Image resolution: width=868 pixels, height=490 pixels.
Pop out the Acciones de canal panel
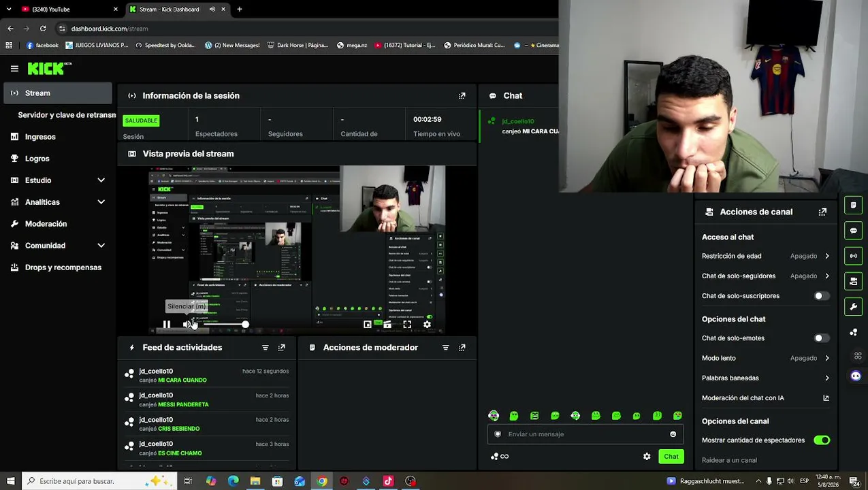822,212
